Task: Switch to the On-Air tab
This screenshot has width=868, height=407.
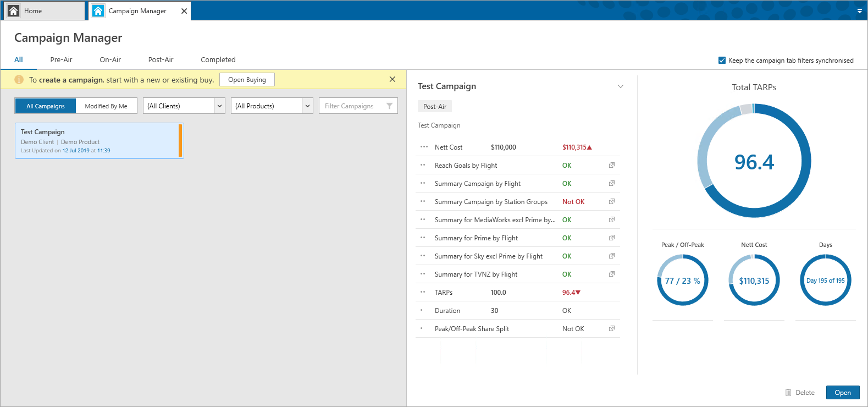Action: 110,59
